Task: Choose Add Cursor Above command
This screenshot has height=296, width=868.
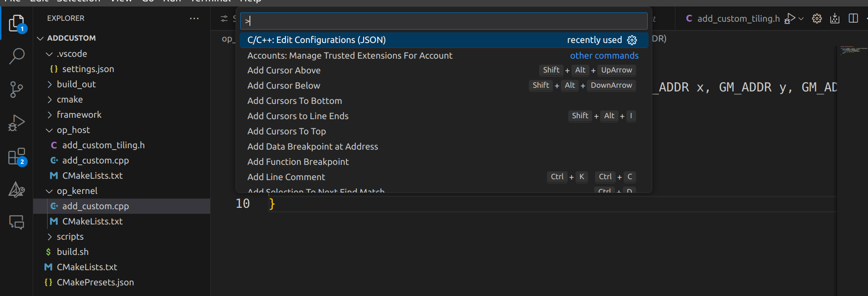Action: 284,70
